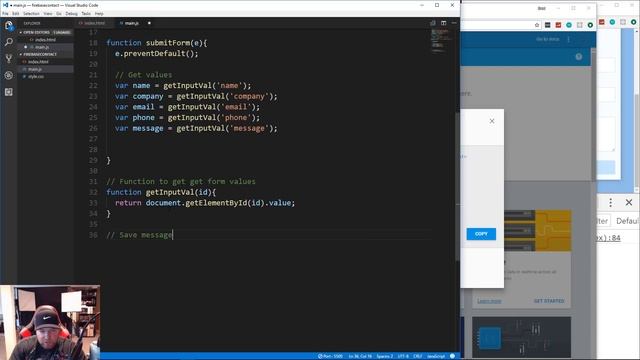Change line ending via CRLF
This screenshot has width=640, height=360.
pos(418,356)
